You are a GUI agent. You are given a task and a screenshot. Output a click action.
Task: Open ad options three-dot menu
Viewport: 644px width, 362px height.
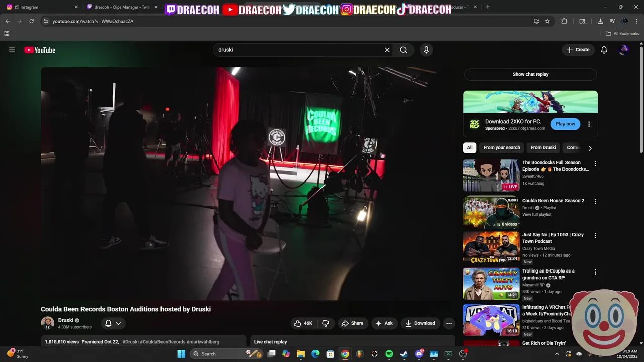click(x=589, y=124)
